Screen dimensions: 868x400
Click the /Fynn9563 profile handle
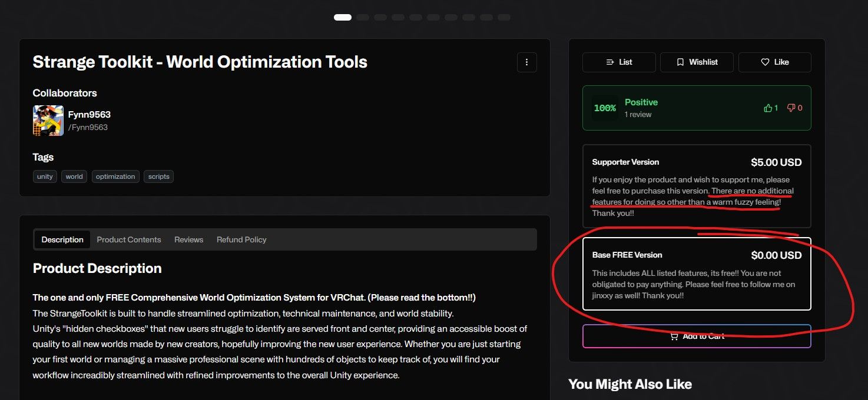coord(88,127)
